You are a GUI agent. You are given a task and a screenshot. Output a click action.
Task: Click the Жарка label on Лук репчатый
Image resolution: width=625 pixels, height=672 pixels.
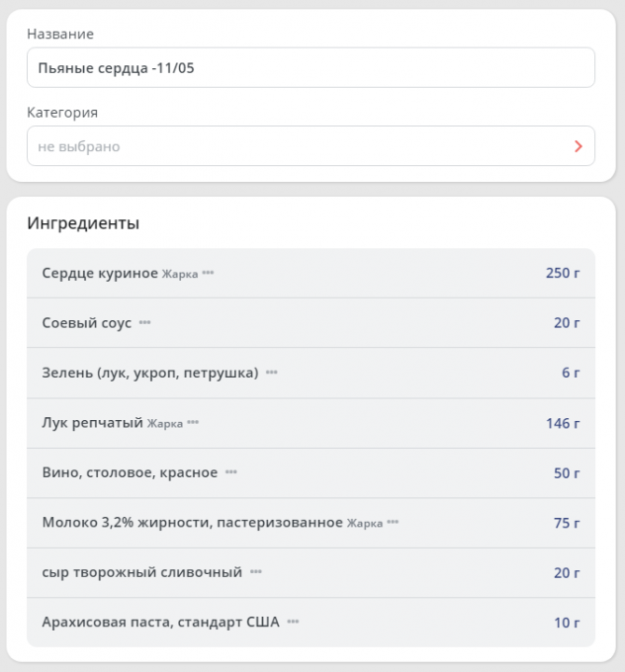click(165, 424)
